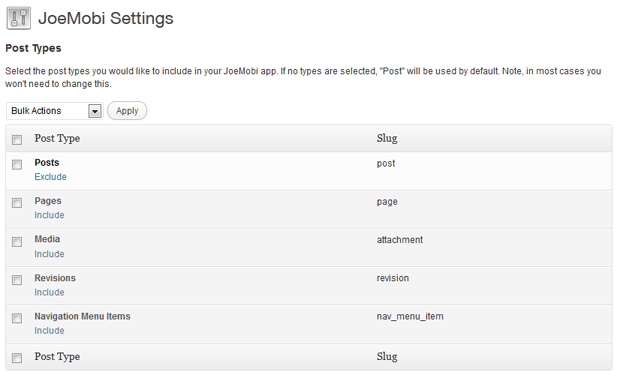
Task: Click the JoeMobi Settings tools icon
Action: (x=19, y=18)
